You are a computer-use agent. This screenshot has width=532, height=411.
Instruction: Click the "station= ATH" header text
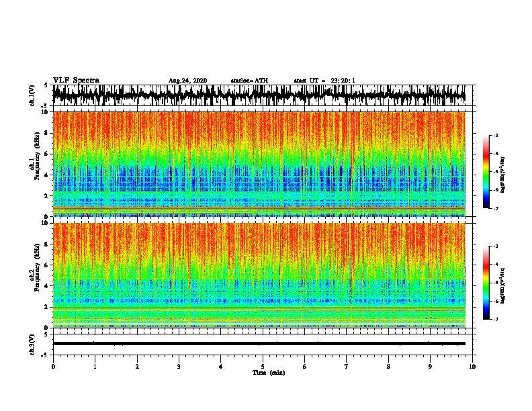click(x=249, y=81)
